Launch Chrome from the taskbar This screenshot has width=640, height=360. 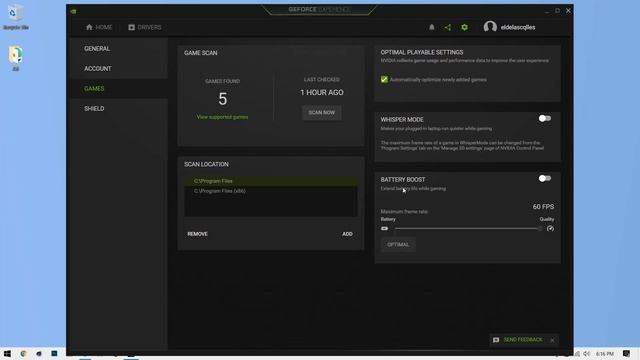pyautogui.click(x=23, y=353)
